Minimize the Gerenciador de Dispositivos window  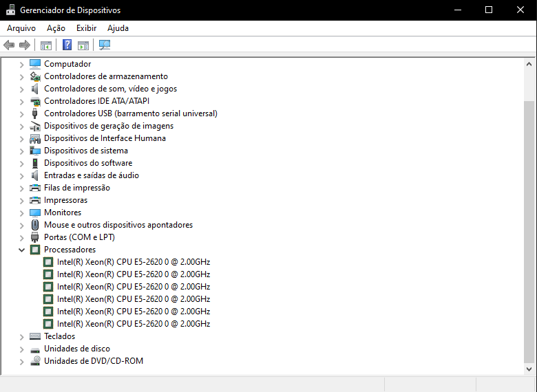[458, 10]
